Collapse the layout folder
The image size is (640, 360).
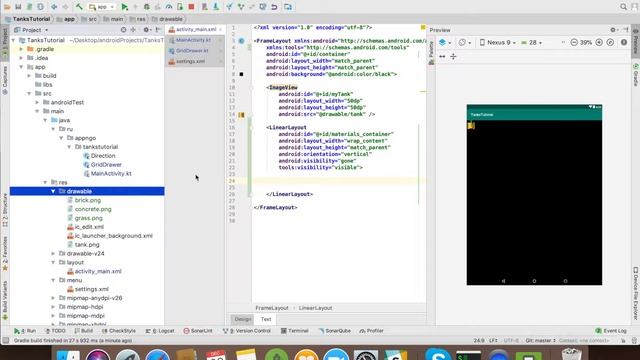pyautogui.click(x=53, y=262)
